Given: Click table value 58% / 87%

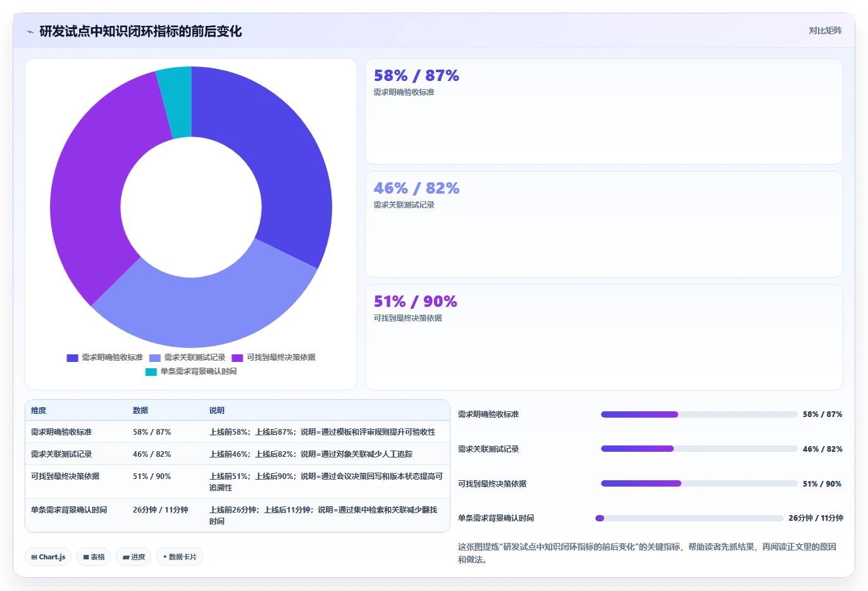Looking at the screenshot, I should click(152, 432).
